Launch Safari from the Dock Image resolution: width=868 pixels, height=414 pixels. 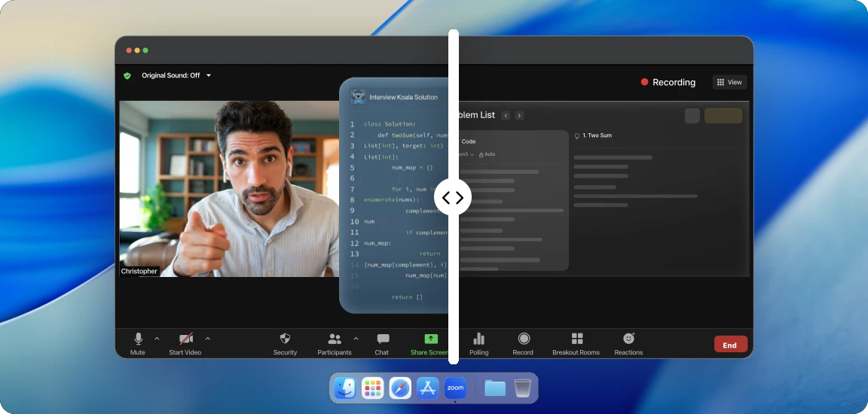click(x=400, y=388)
